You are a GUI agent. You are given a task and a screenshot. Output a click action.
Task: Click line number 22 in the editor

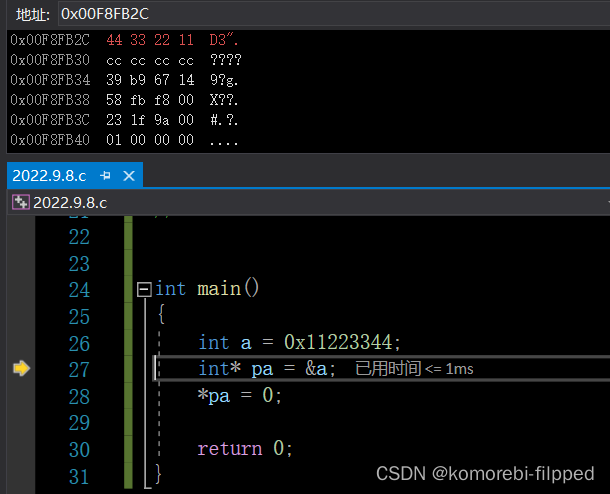click(x=79, y=237)
